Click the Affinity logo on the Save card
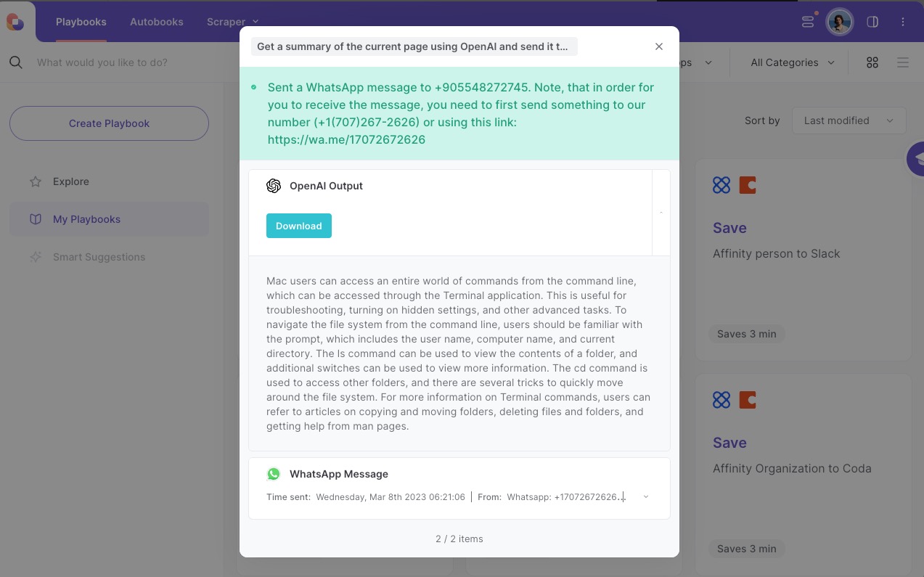The width and height of the screenshot is (924, 577). point(721,185)
